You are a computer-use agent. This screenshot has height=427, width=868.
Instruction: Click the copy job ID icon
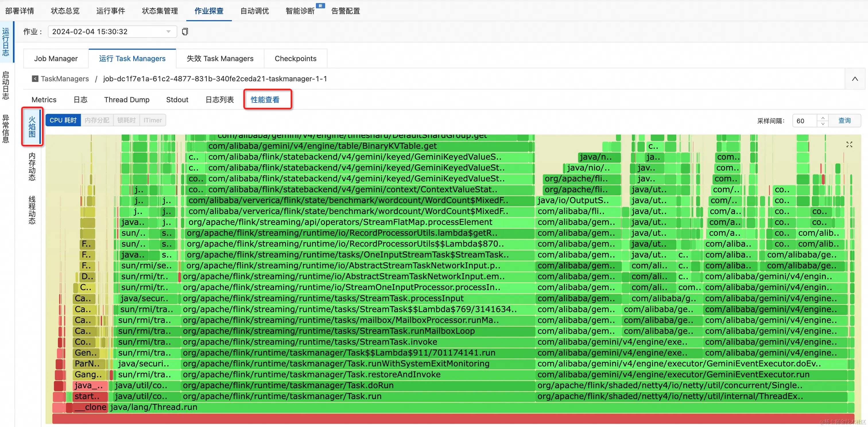[185, 32]
